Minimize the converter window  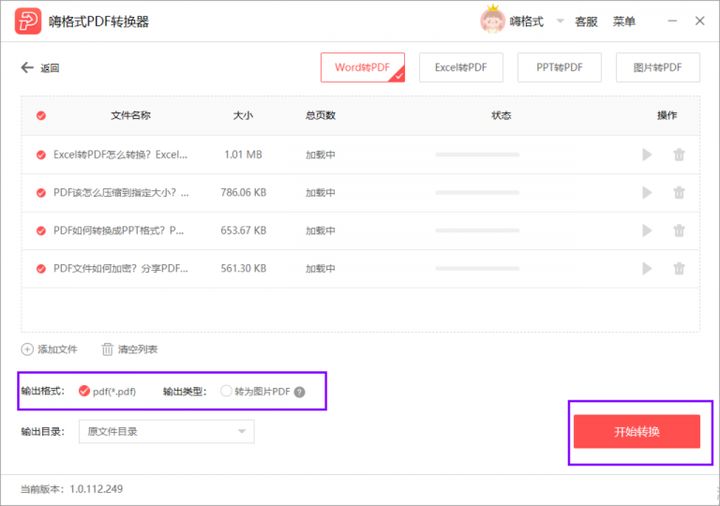tap(672, 21)
